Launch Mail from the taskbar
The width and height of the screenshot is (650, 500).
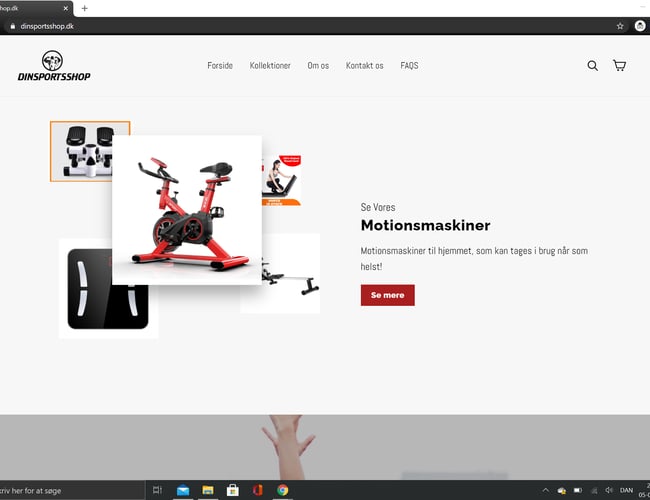pos(183,490)
